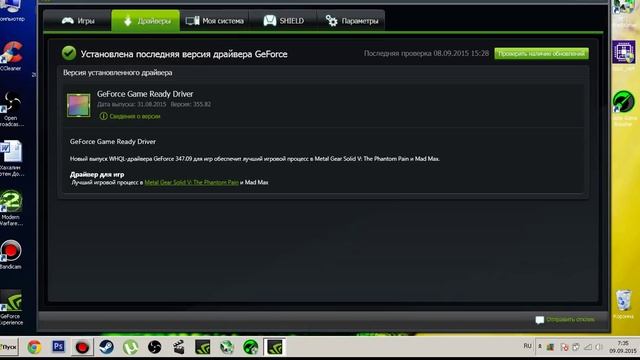Image resolution: width=640 pixels, height=360 pixels.
Task: Open the Игры tab
Action: click(x=78, y=21)
